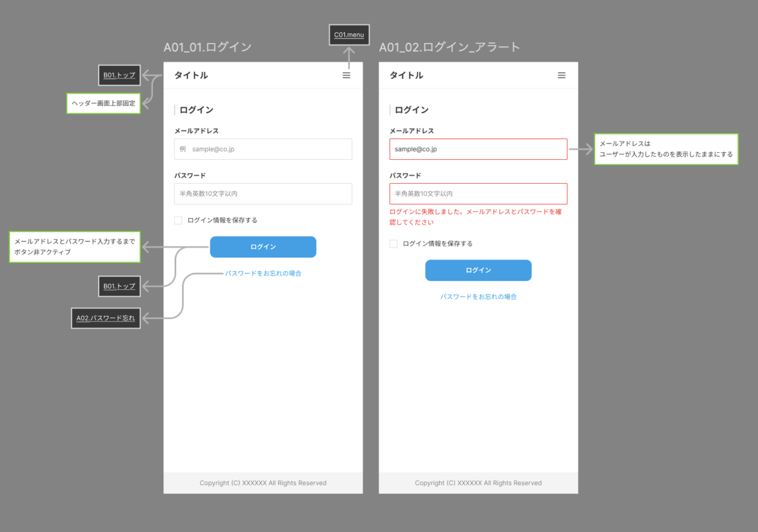Viewport: 758px width, 532px height.
Task: Click ログイン section heading on A01_01 screen
Action: [x=196, y=110]
